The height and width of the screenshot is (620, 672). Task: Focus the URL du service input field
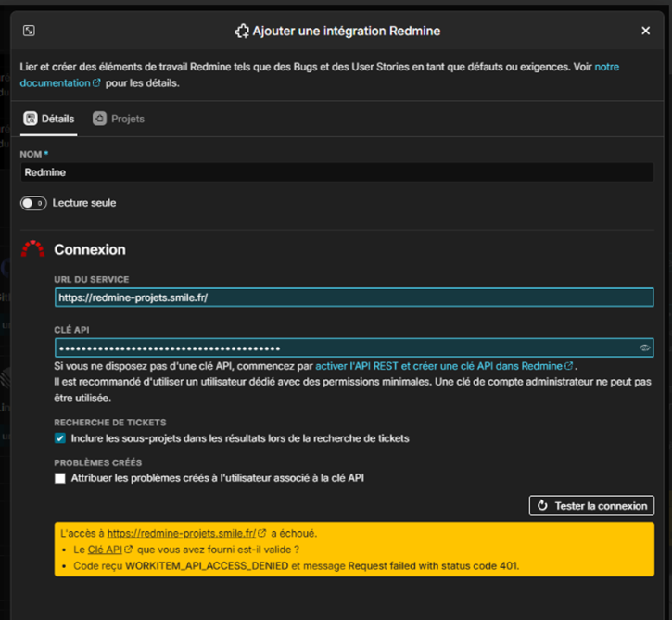point(354,297)
